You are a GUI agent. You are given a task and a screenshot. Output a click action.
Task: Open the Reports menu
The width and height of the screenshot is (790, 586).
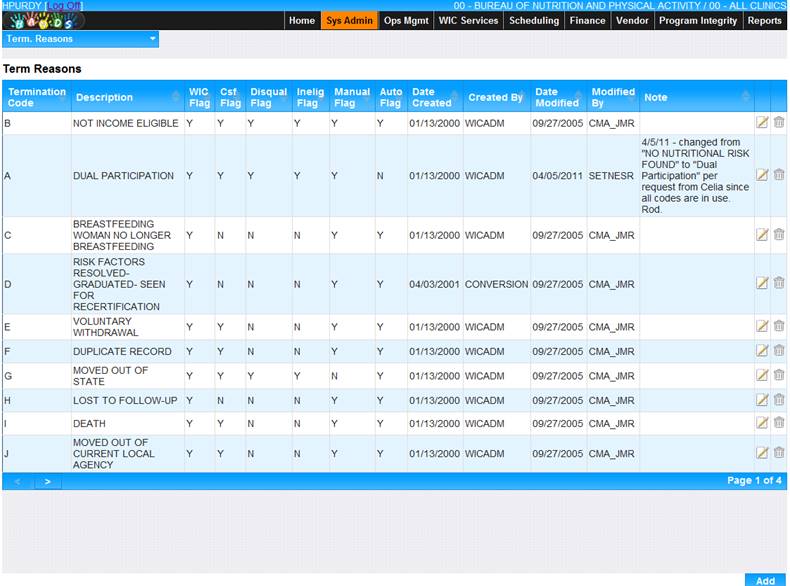coord(764,21)
